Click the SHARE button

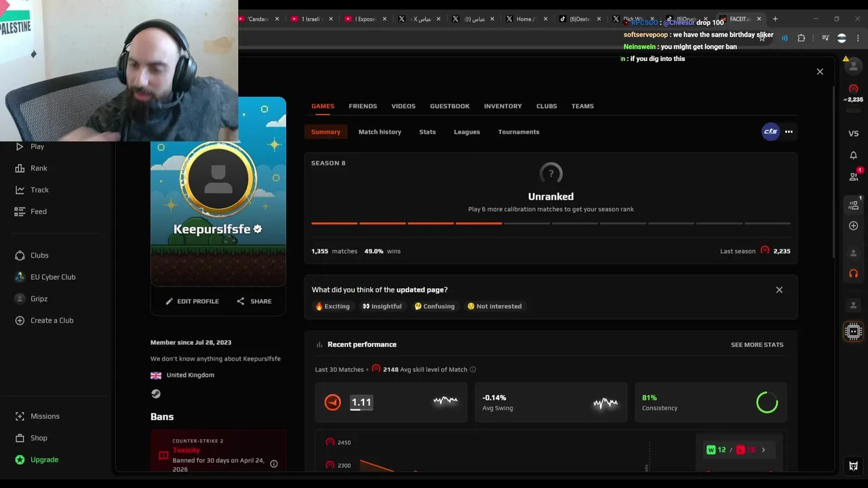point(254,302)
